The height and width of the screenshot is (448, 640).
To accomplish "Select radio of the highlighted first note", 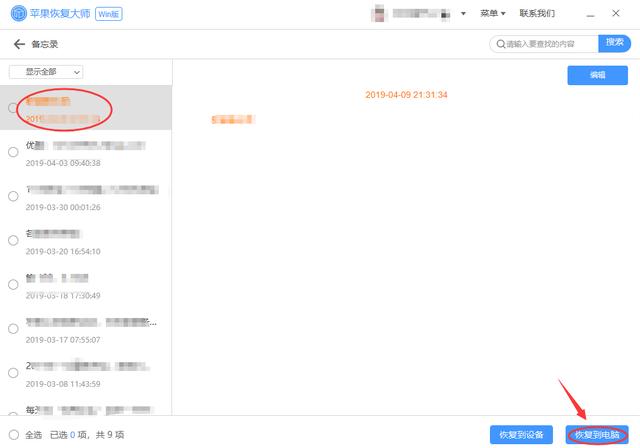I will click(x=13, y=108).
